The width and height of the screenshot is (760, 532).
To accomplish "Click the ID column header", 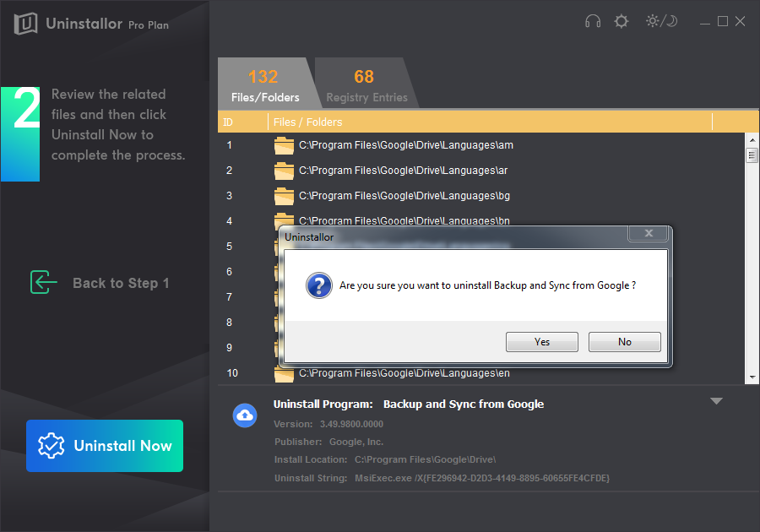I will [x=243, y=122].
